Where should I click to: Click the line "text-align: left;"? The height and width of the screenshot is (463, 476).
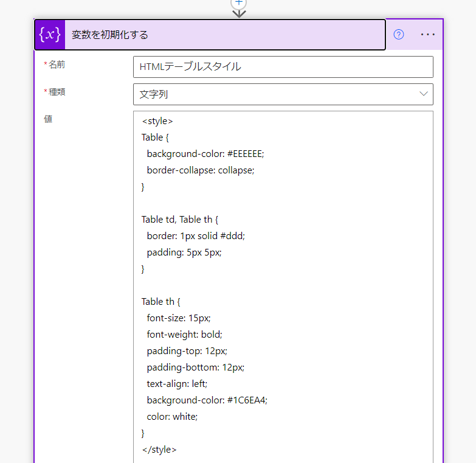(177, 384)
